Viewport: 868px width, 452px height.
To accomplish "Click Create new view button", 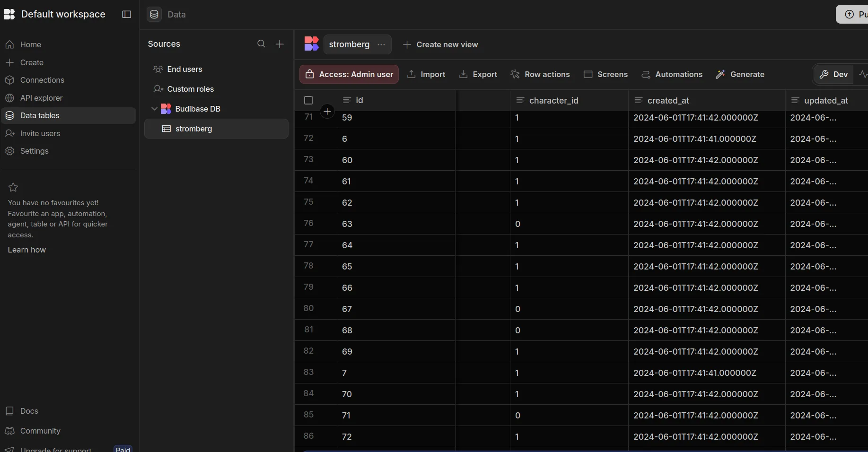I will 440,44.
